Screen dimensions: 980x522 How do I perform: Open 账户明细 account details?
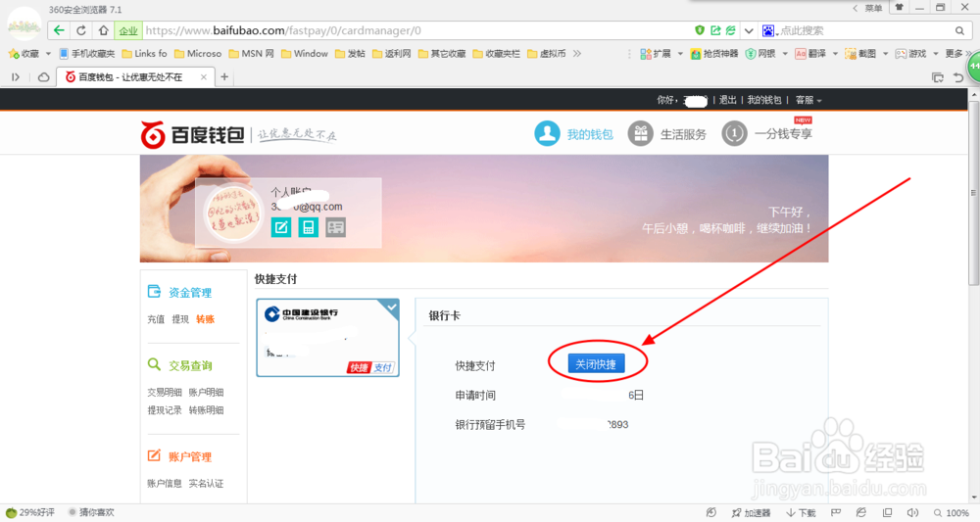coord(206,392)
